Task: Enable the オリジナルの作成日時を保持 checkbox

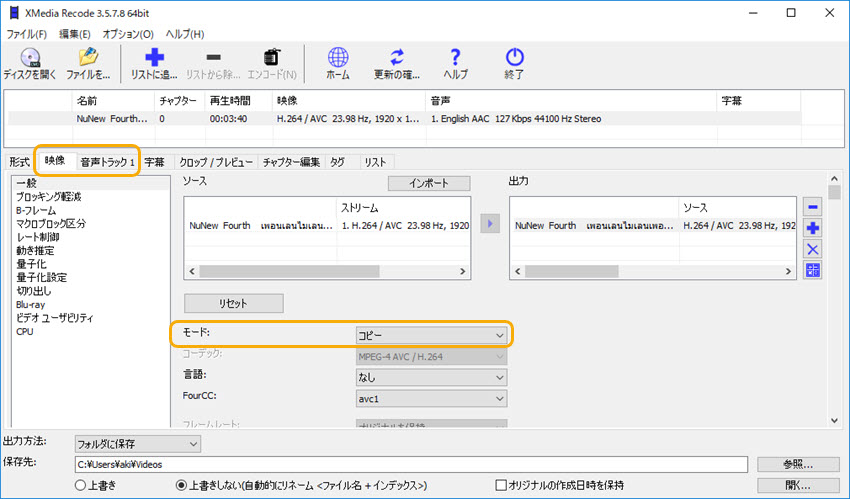Action: (502, 485)
